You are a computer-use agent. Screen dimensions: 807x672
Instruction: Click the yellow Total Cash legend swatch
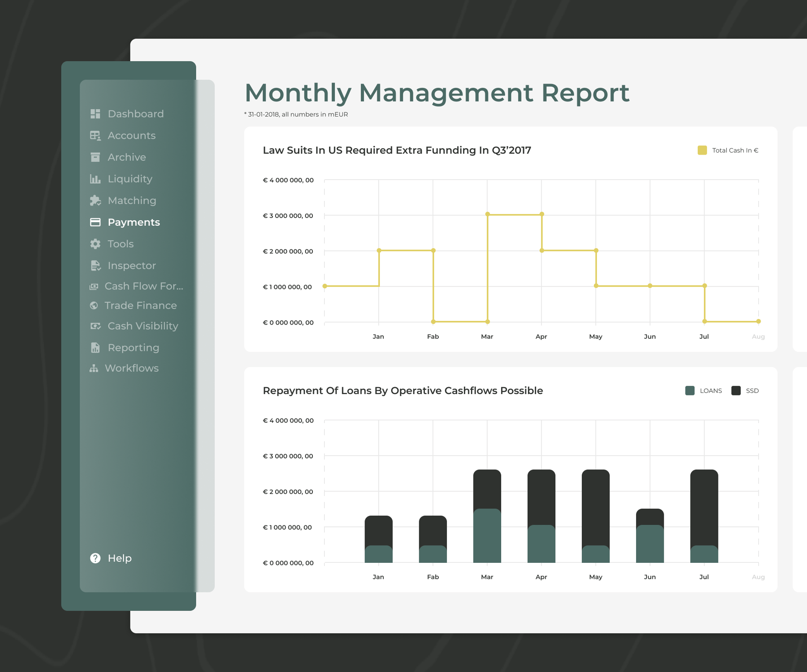pyautogui.click(x=701, y=150)
